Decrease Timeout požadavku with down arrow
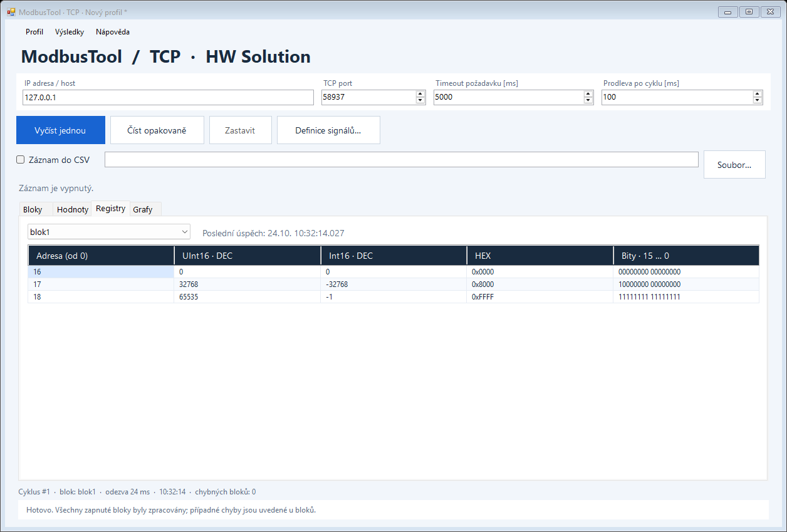 pyautogui.click(x=588, y=101)
